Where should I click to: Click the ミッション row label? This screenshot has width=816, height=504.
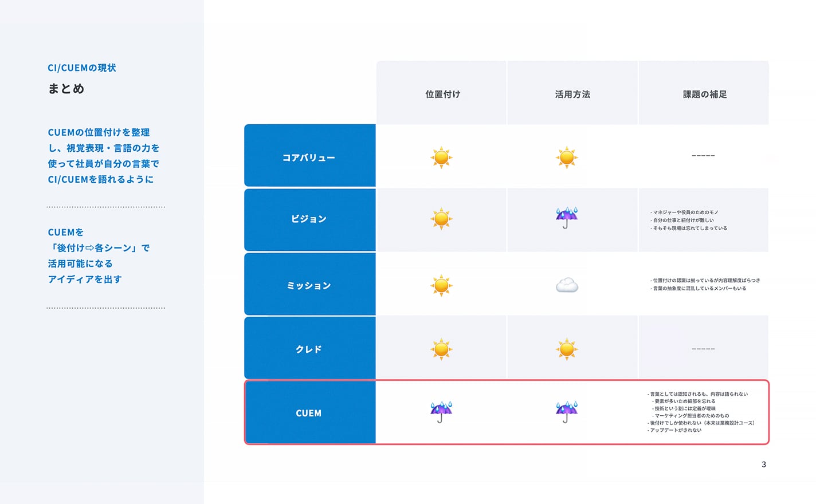point(310,284)
